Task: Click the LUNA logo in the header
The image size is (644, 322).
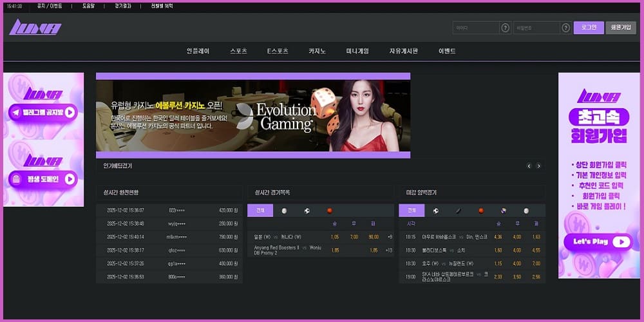Action: click(x=35, y=28)
